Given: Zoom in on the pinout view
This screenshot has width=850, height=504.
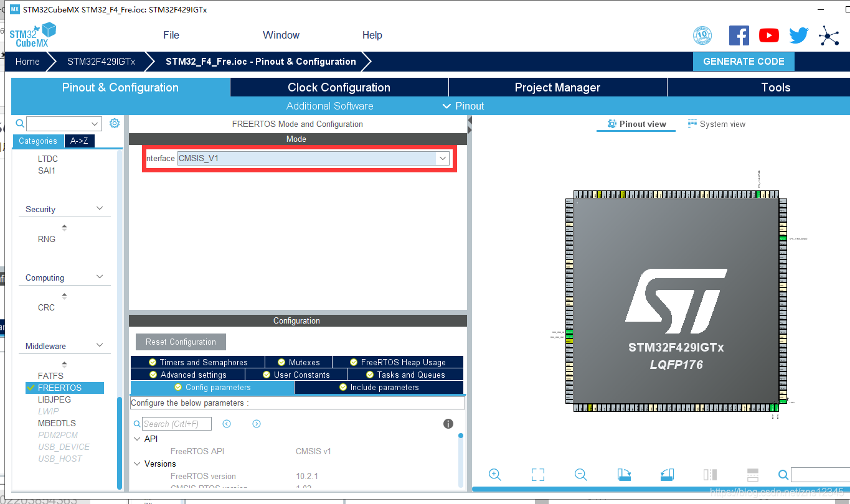Looking at the screenshot, I should 495,474.
